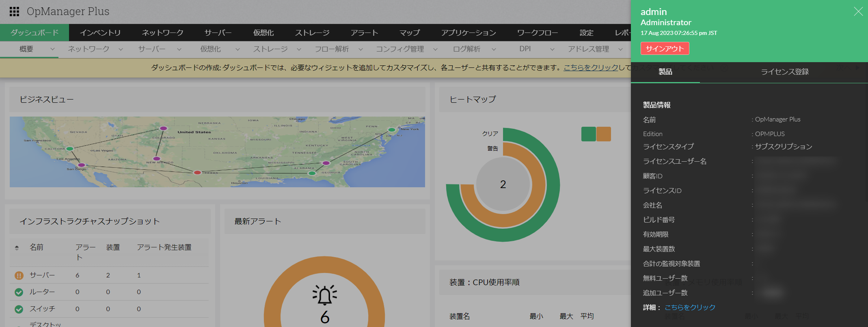Click the orange heatmap legend swatch
This screenshot has width=868, height=327.
[x=604, y=134]
